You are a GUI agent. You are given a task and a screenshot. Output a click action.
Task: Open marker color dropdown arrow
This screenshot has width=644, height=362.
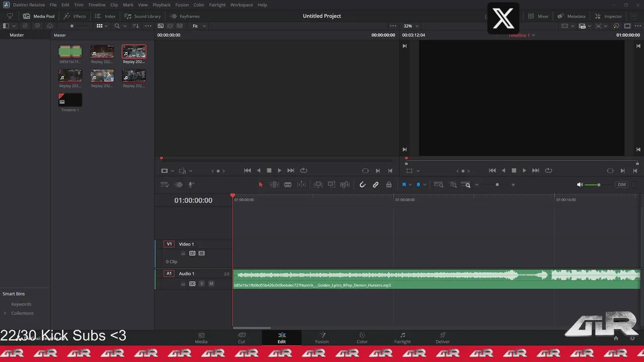(x=425, y=185)
